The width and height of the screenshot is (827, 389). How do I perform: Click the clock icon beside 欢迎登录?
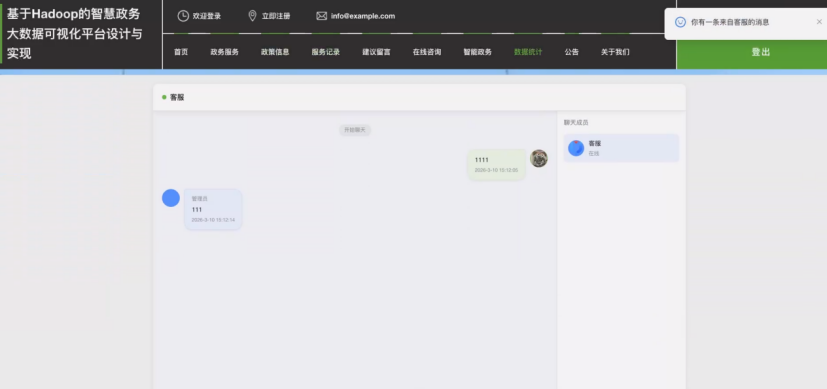tap(183, 16)
